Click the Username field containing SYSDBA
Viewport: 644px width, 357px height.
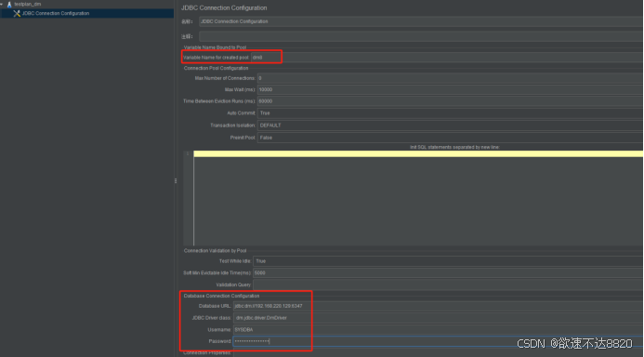[x=439, y=330]
